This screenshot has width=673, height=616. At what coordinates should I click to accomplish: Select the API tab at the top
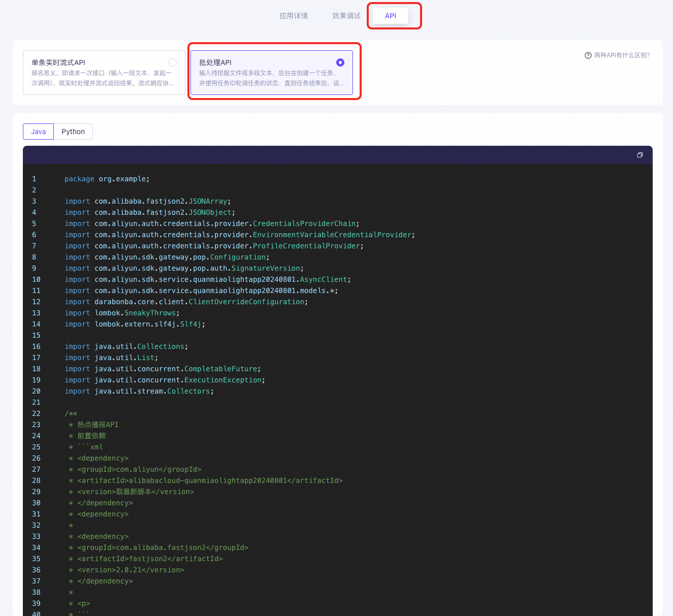click(x=391, y=16)
